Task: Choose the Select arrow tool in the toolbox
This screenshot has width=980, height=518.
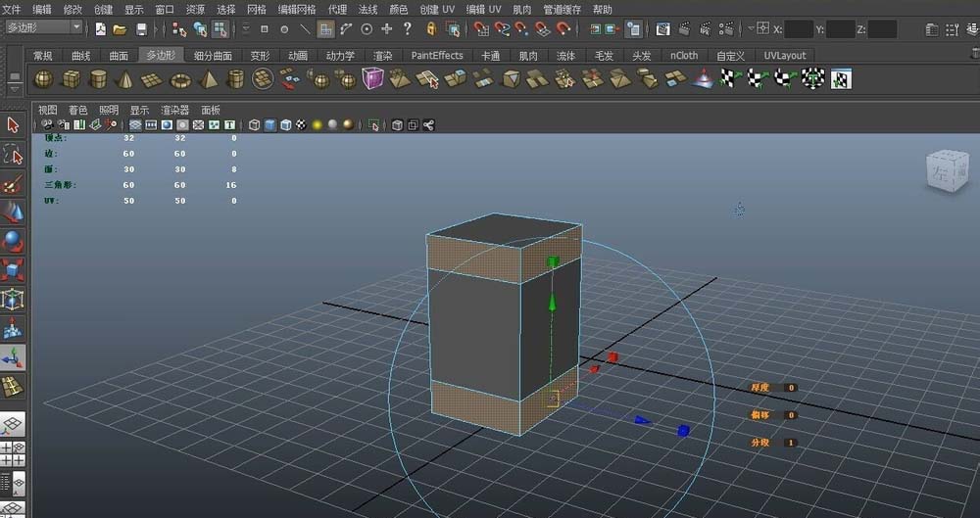Action: point(13,124)
